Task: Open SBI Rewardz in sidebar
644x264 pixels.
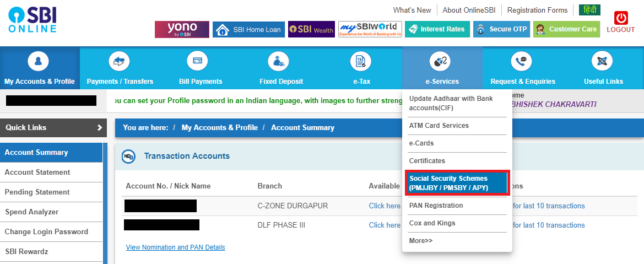Action: 51,252
